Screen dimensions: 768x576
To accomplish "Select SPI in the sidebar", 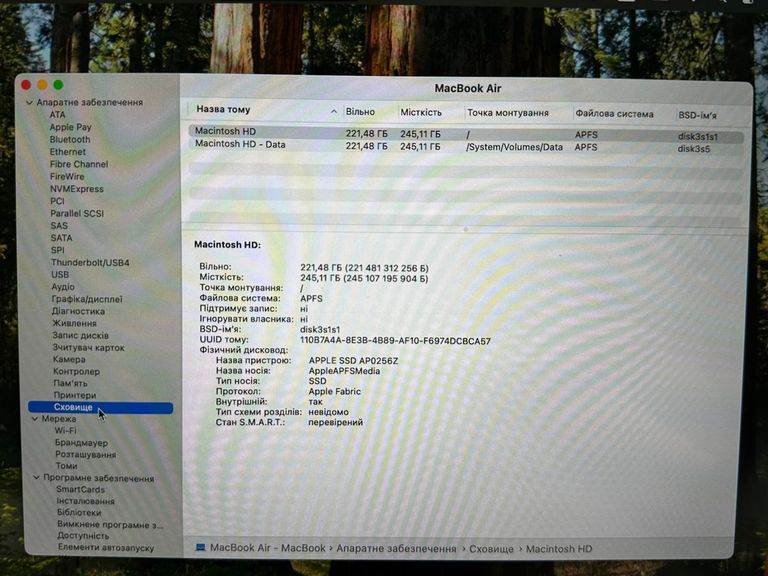I will coord(57,250).
